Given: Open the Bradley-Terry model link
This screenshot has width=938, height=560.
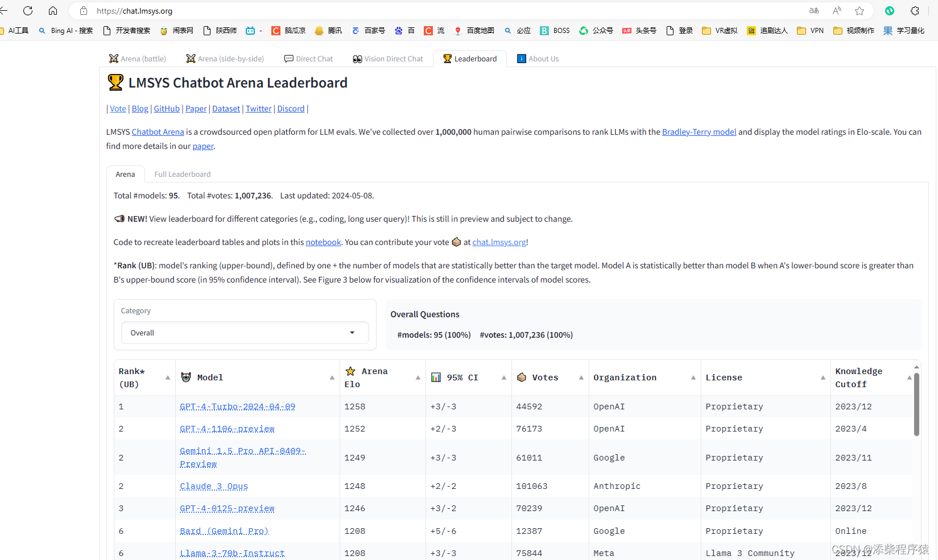Looking at the screenshot, I should coord(699,132).
